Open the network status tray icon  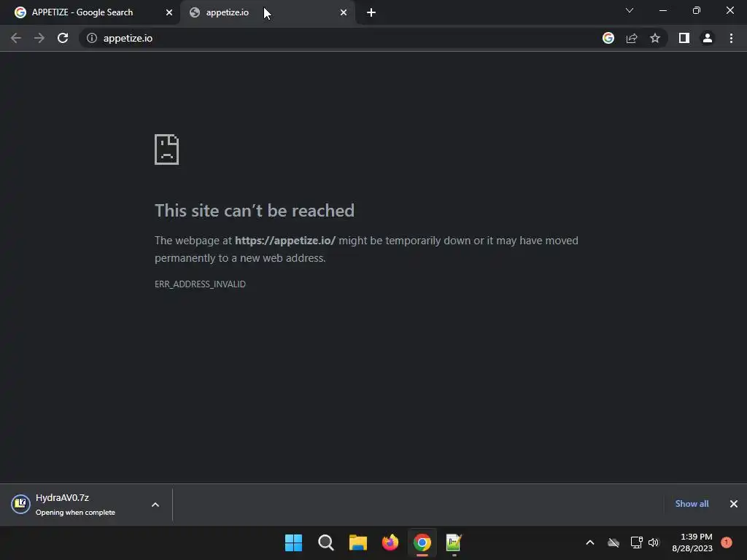pyautogui.click(x=636, y=542)
